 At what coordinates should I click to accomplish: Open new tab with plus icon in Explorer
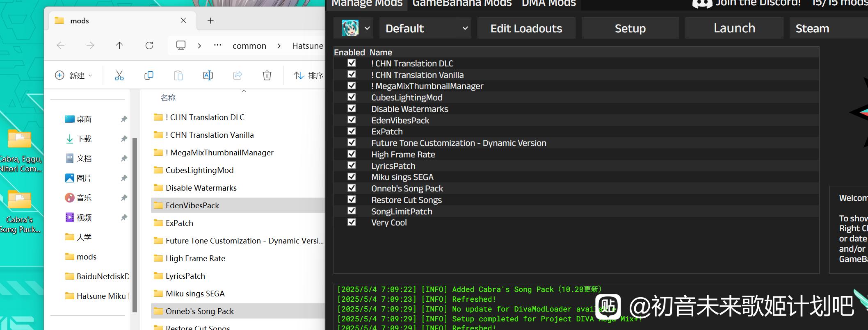click(x=210, y=20)
